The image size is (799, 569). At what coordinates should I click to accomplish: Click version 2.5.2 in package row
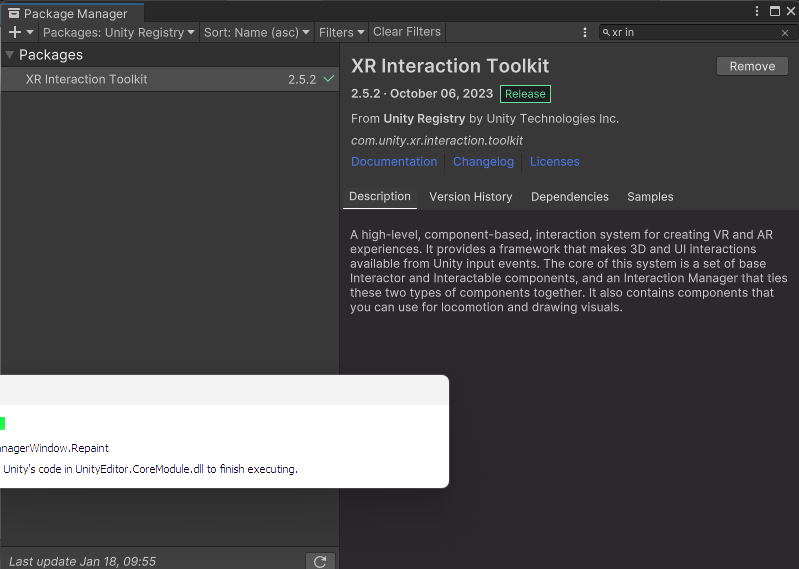[x=302, y=79]
